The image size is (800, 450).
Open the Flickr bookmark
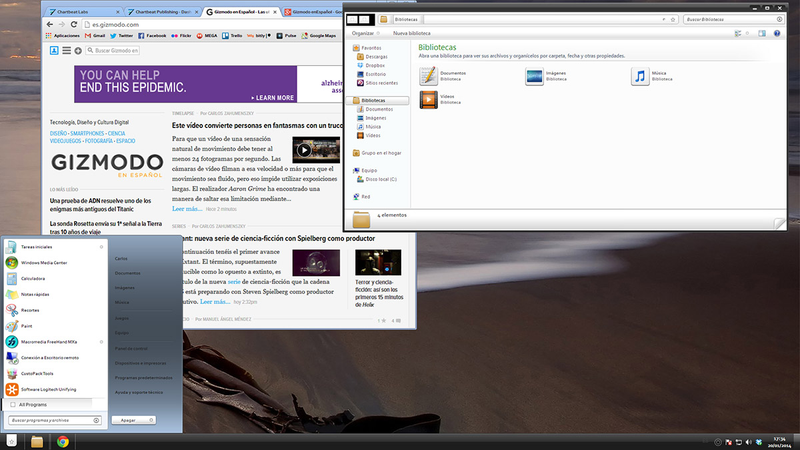tap(181, 36)
